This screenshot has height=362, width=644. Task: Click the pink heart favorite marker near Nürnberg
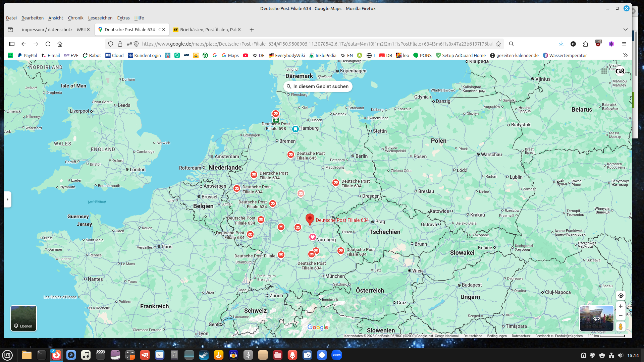(x=312, y=237)
